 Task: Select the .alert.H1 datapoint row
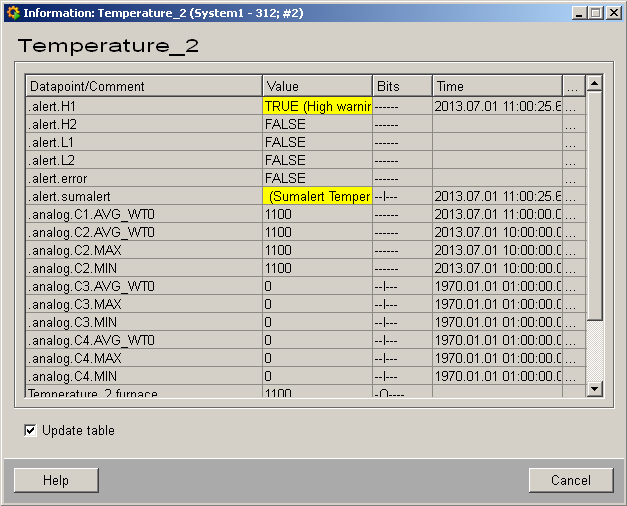(144, 106)
